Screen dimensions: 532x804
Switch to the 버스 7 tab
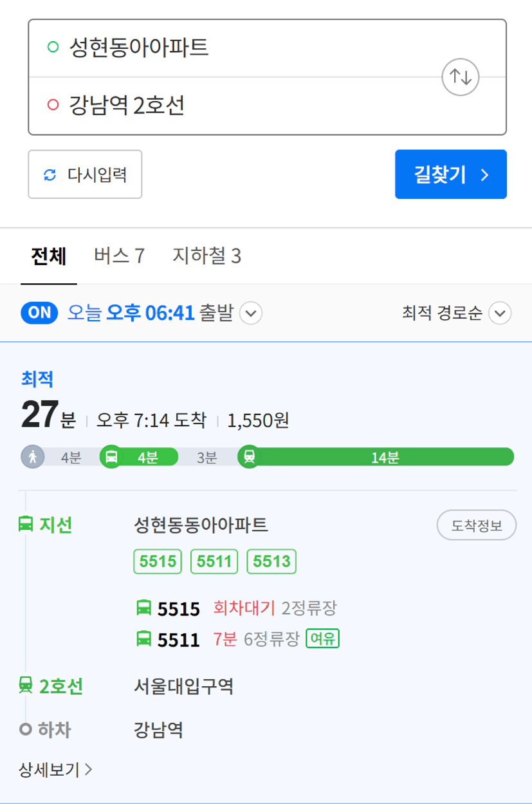click(x=119, y=256)
